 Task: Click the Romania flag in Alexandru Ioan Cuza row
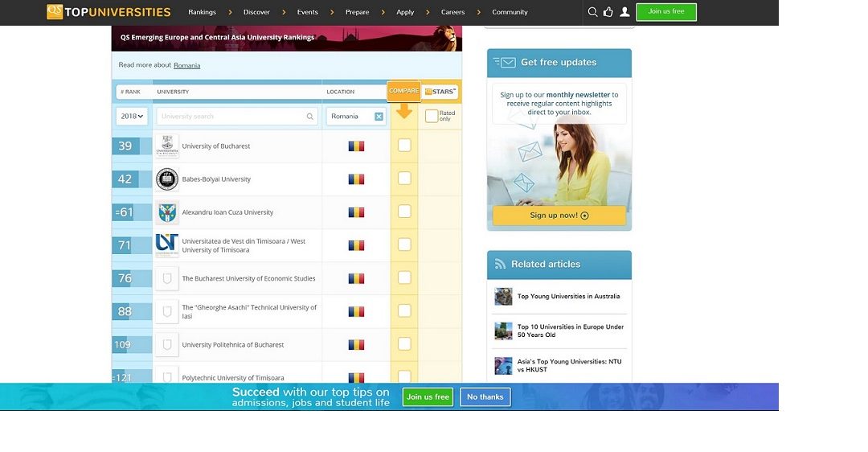[x=357, y=212]
